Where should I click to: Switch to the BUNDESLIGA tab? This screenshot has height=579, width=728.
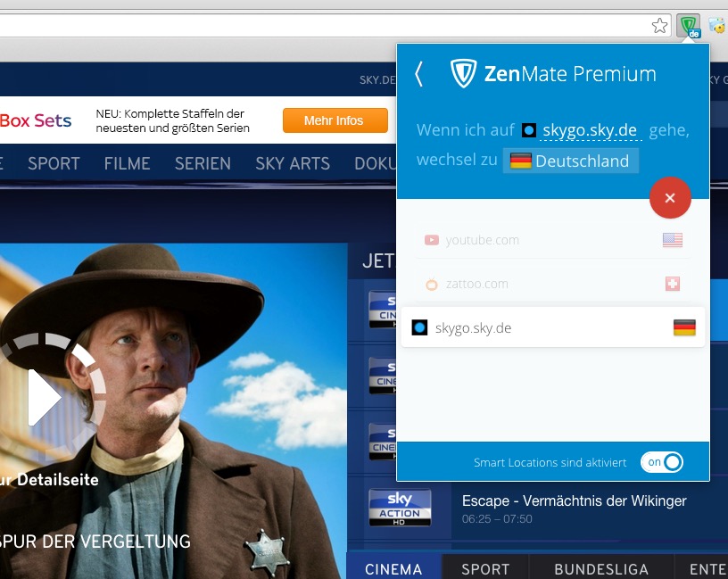click(600, 568)
